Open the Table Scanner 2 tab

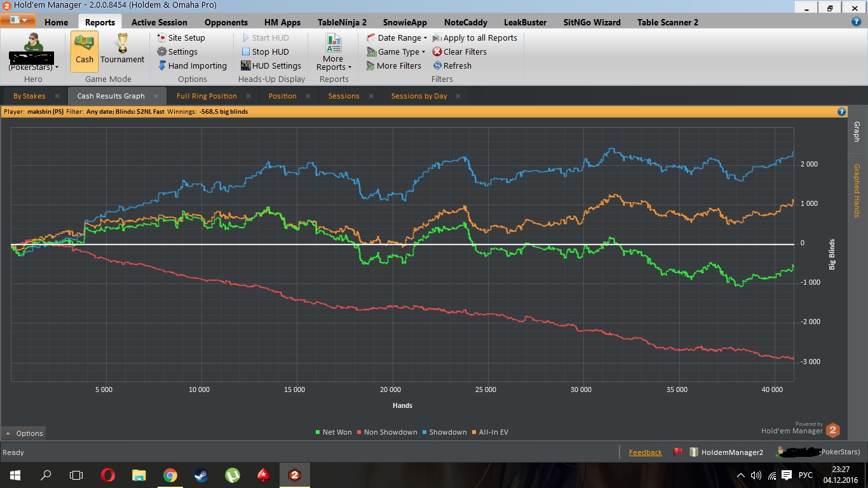pyautogui.click(x=668, y=22)
